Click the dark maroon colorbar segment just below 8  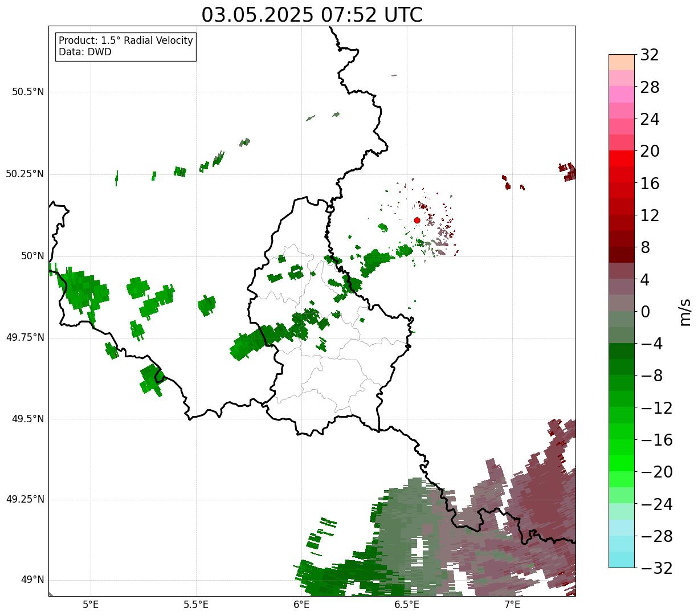click(622, 255)
